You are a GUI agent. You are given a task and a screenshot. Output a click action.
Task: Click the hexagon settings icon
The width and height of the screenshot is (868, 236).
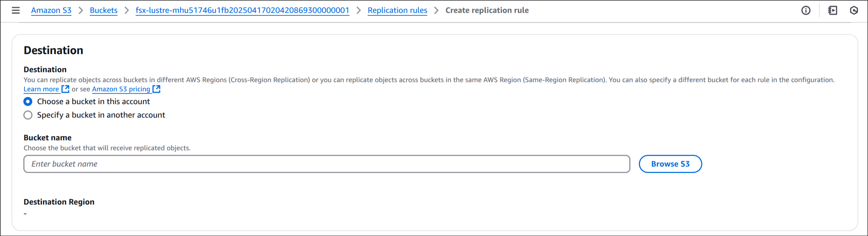[x=854, y=10]
